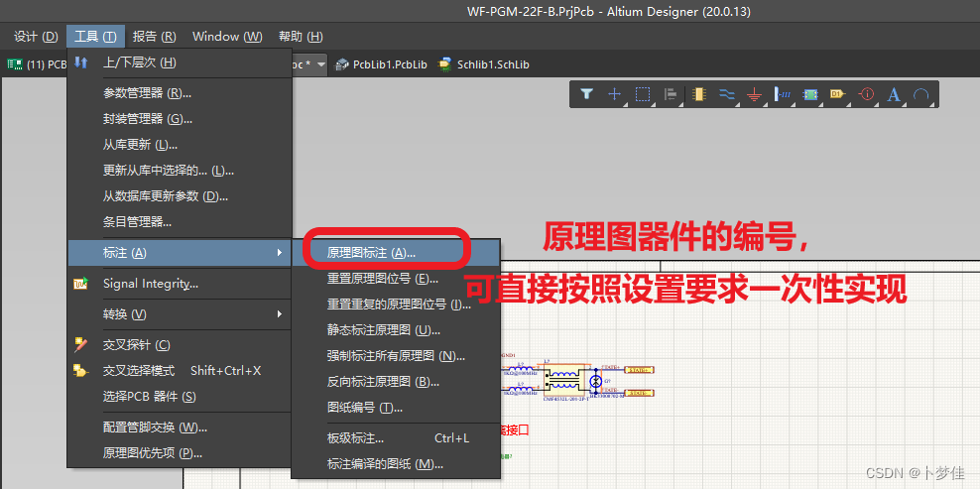
Task: Click 图纸编号 (T)... submenu item
Action: pos(396,407)
